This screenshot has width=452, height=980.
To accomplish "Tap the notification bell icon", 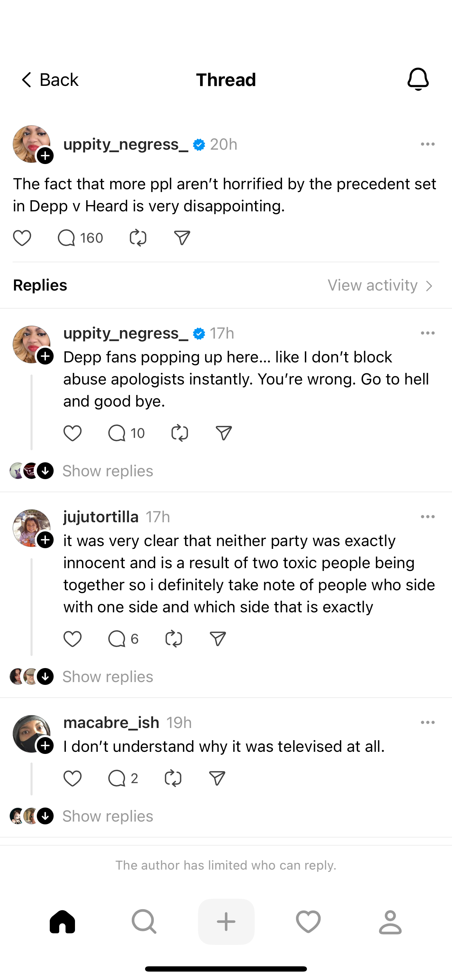I will coord(418,80).
